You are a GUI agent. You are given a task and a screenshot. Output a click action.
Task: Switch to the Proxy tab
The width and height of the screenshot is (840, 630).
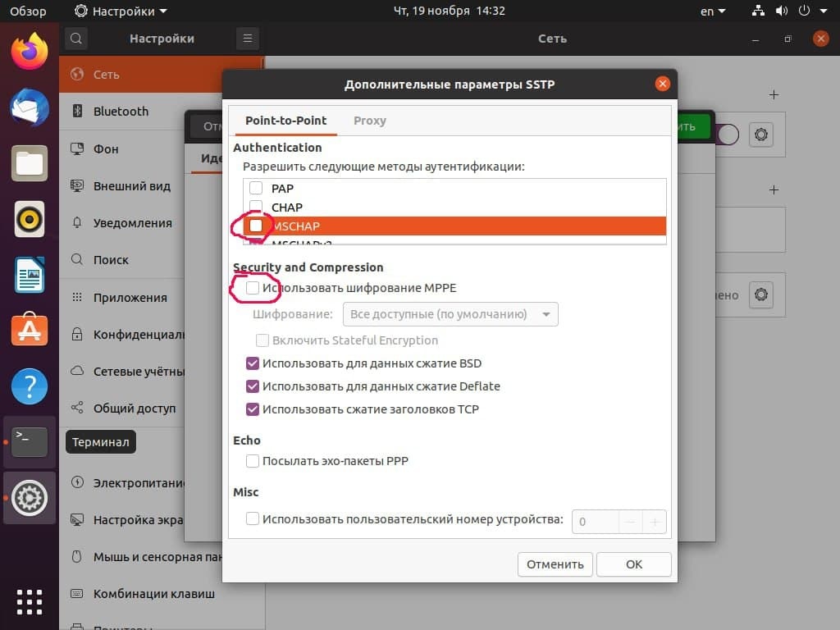(x=370, y=121)
